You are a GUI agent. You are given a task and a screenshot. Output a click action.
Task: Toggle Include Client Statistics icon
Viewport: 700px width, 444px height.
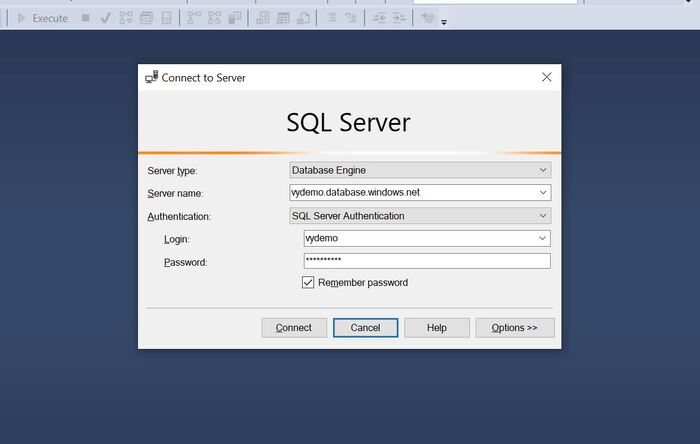point(235,18)
